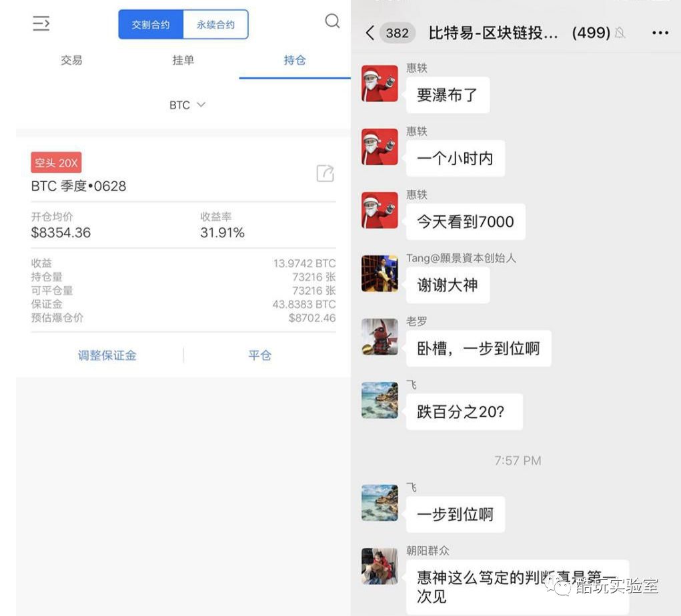Select the 交割合约 toggle option
This screenshot has height=616, width=681.
(151, 24)
